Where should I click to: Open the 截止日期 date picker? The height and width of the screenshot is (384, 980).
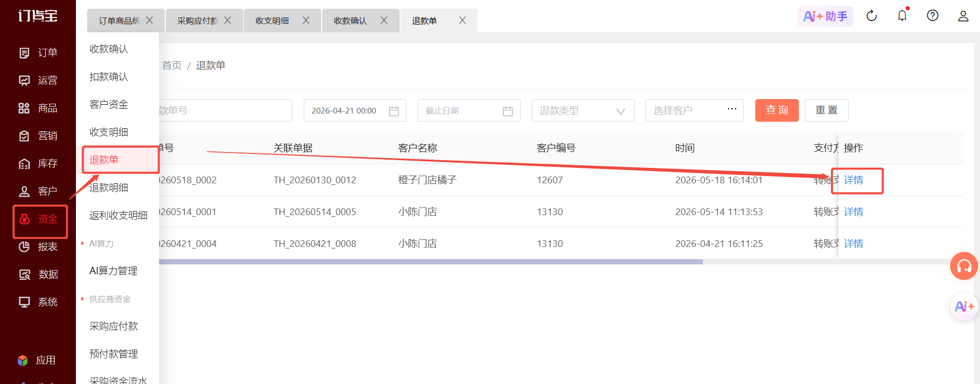[469, 110]
